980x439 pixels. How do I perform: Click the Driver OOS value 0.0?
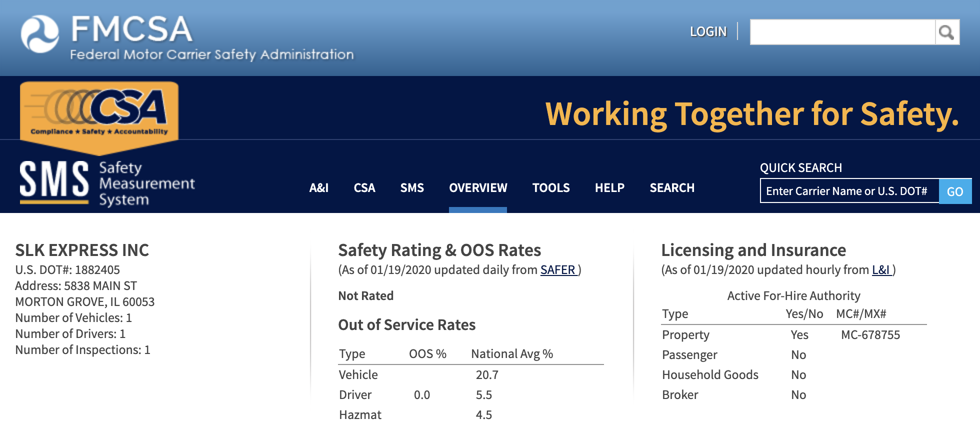[x=422, y=395]
